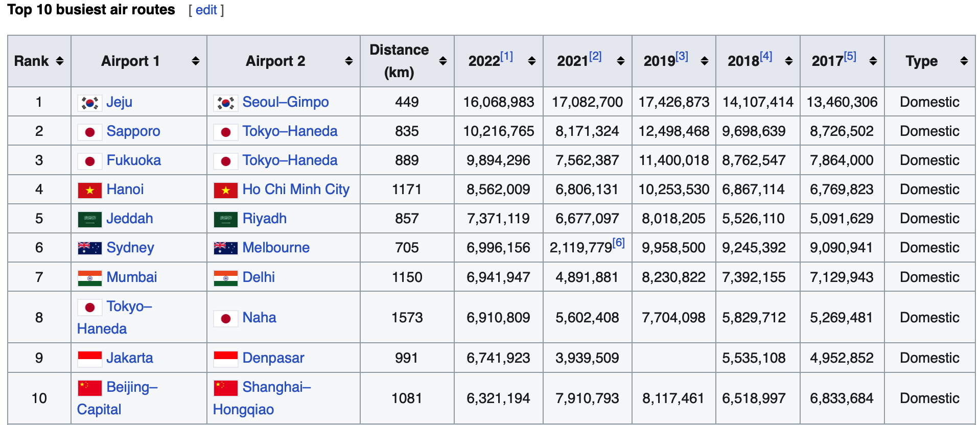Open the Sydney airport link
Image resolution: width=980 pixels, height=425 pixels.
130,247
